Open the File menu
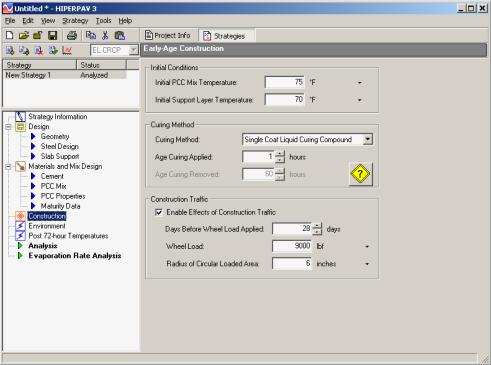 pyautogui.click(x=10, y=21)
